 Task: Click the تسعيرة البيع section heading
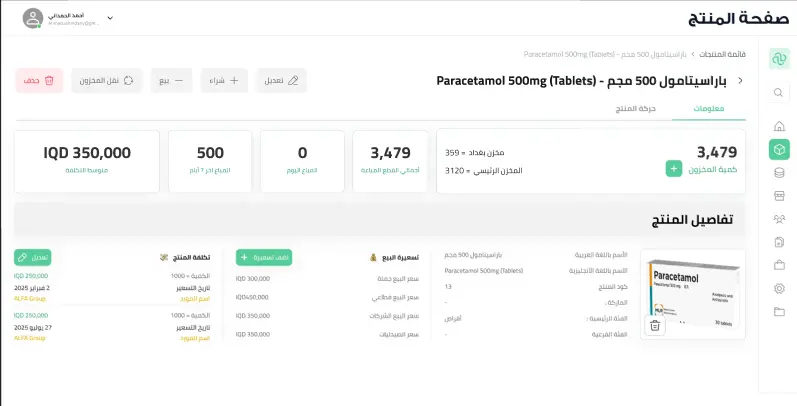click(400, 257)
